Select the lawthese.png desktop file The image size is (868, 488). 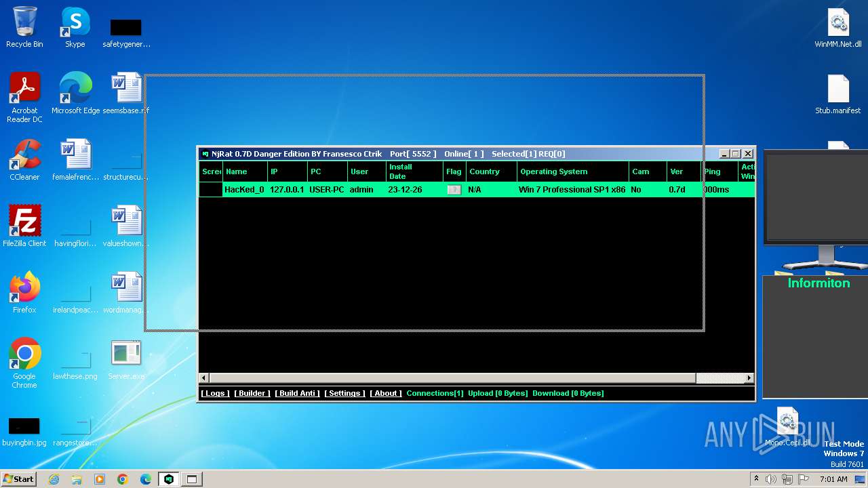pyautogui.click(x=75, y=363)
